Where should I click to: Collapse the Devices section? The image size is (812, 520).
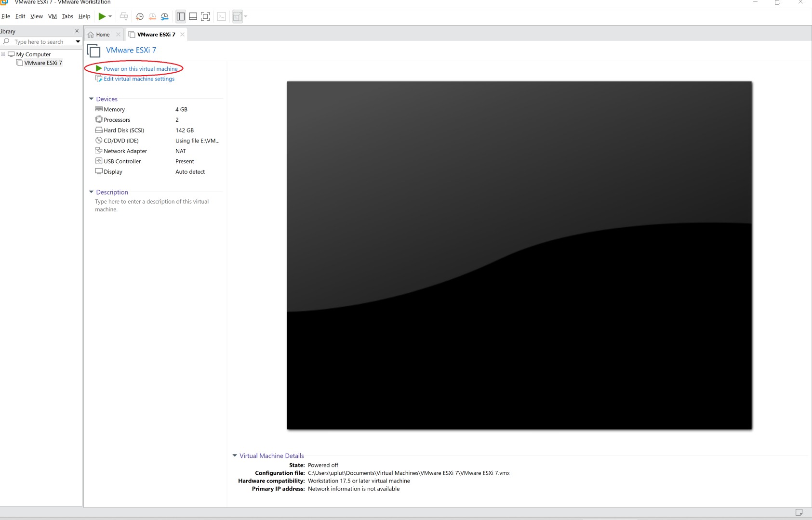(x=91, y=99)
